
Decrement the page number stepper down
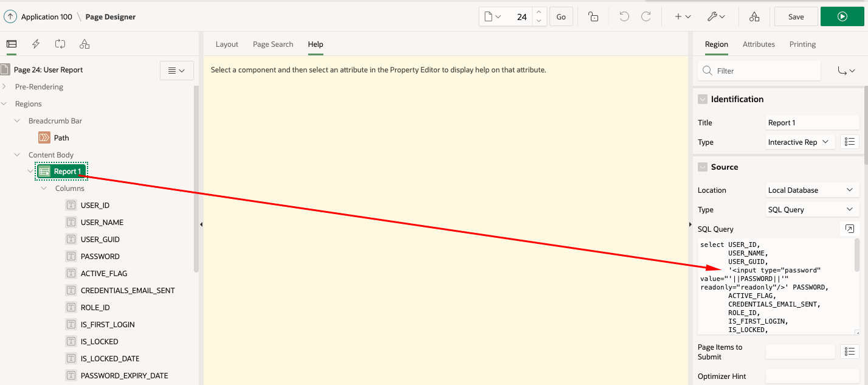tap(539, 21)
